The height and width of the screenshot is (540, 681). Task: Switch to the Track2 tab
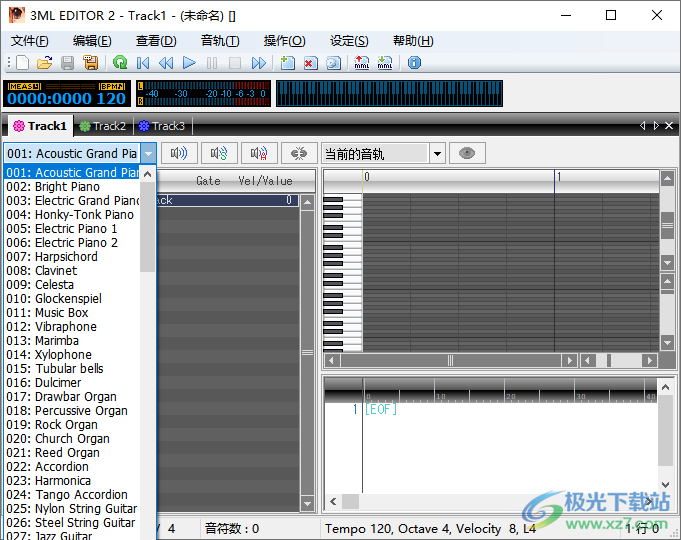(x=103, y=126)
